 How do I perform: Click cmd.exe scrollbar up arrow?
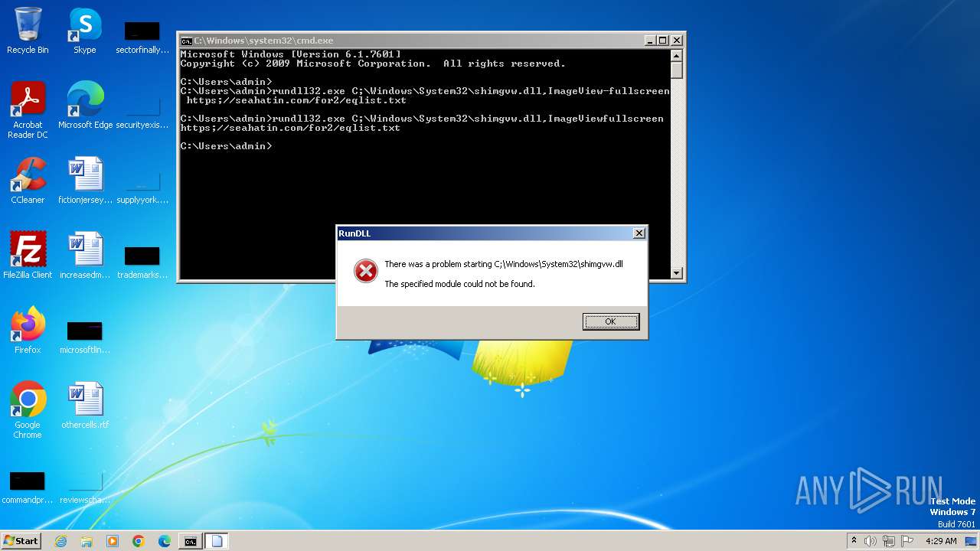tap(676, 55)
